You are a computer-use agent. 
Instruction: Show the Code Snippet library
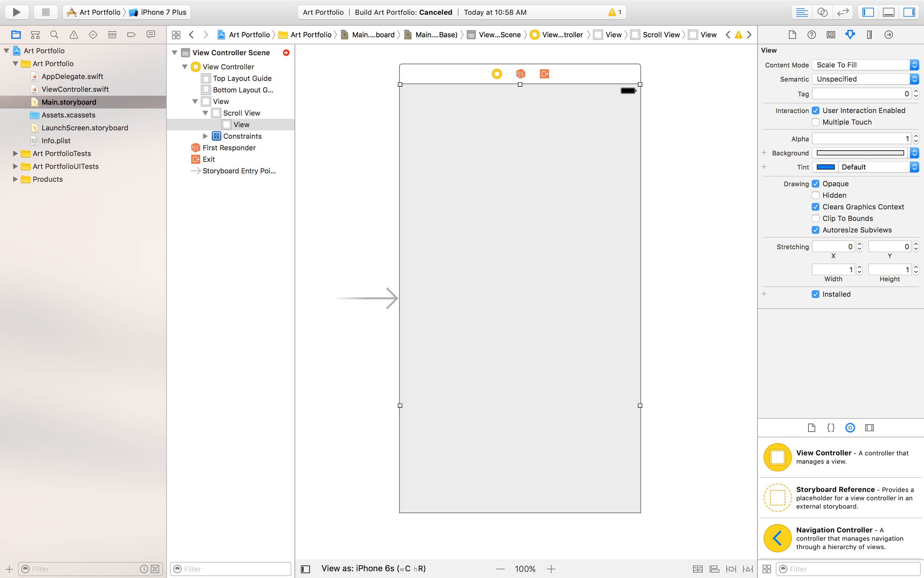coord(831,428)
